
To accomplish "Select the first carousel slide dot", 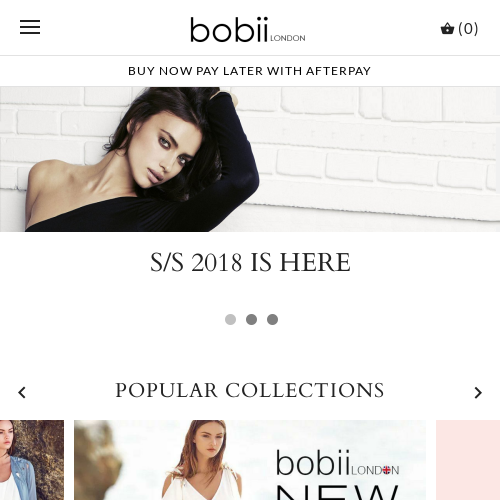I will [230, 319].
